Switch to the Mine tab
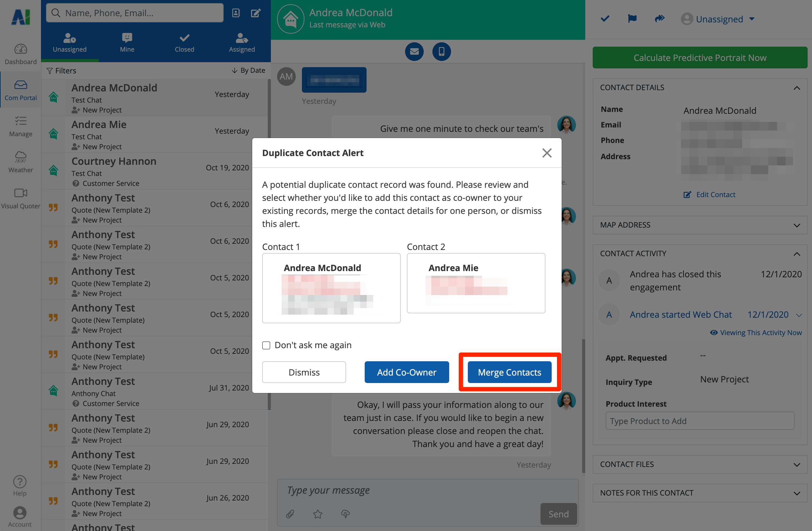812x531 pixels. click(x=127, y=43)
